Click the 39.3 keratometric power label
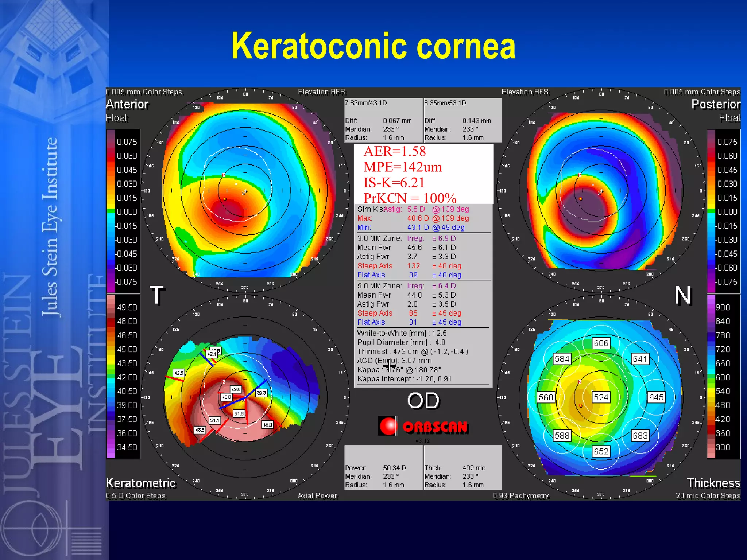The image size is (747, 560). [x=261, y=393]
